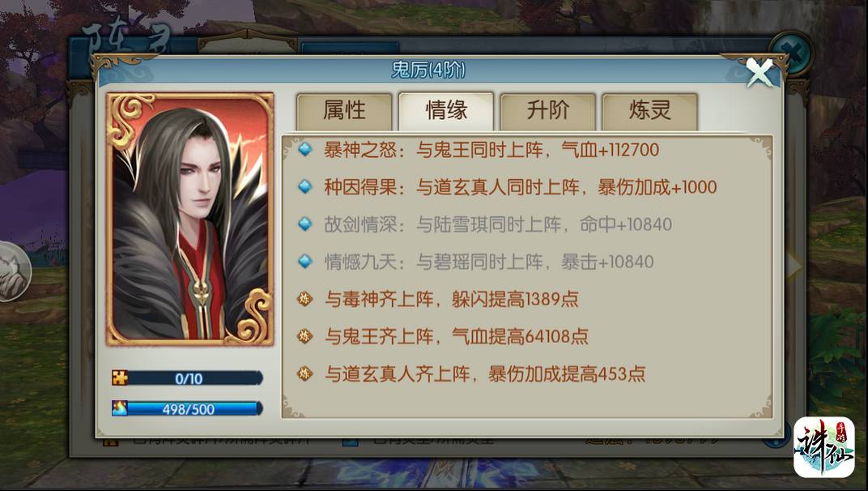Switch to the 升阶 tab
The height and width of the screenshot is (491, 868).
click(548, 111)
